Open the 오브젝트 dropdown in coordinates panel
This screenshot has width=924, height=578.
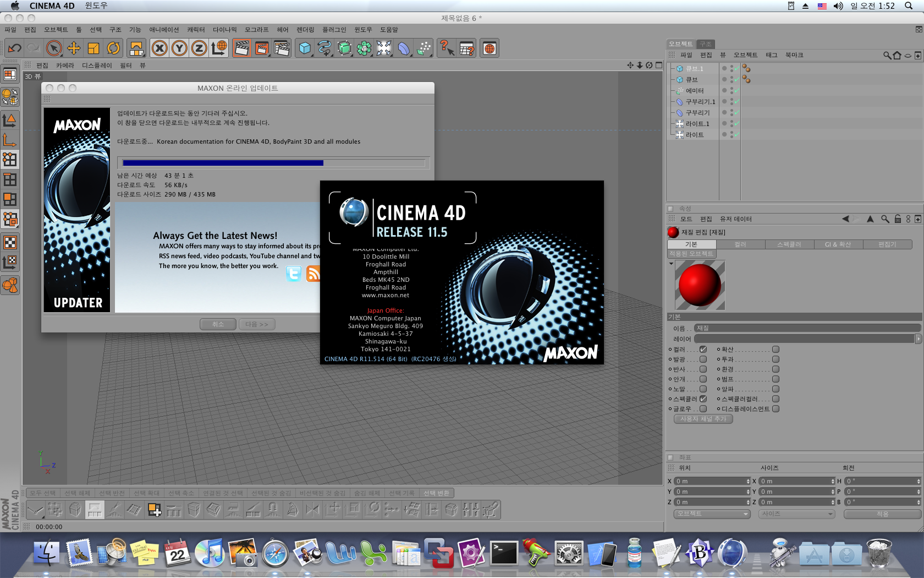point(712,514)
